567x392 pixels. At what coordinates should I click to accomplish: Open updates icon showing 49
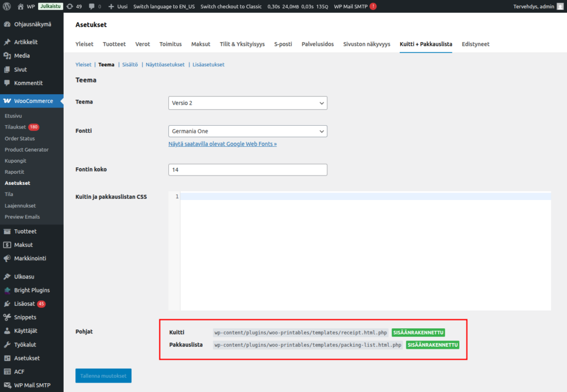70,7
